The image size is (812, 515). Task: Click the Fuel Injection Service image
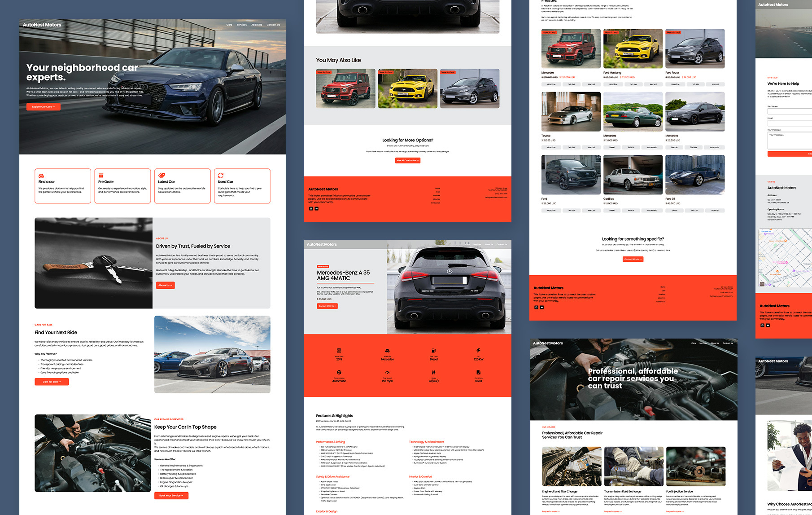(x=696, y=467)
